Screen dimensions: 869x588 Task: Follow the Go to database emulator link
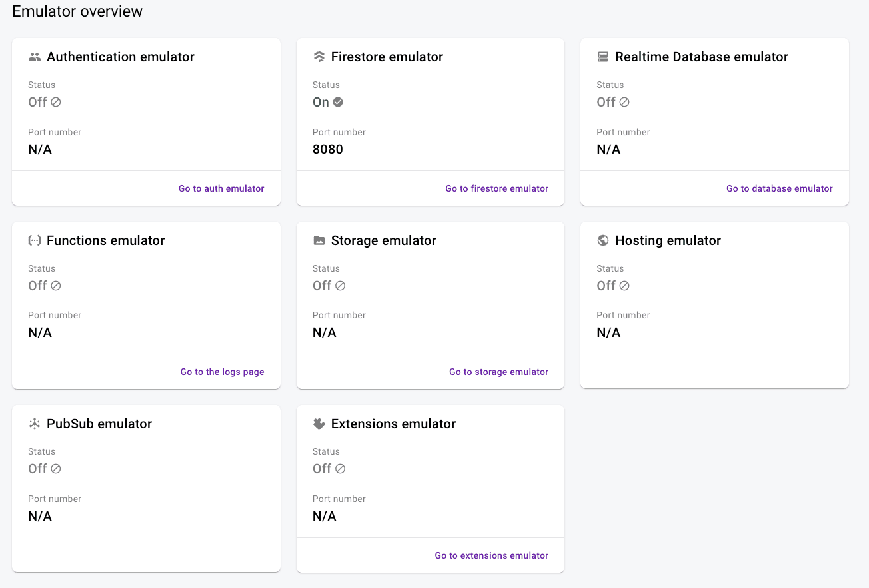779,188
